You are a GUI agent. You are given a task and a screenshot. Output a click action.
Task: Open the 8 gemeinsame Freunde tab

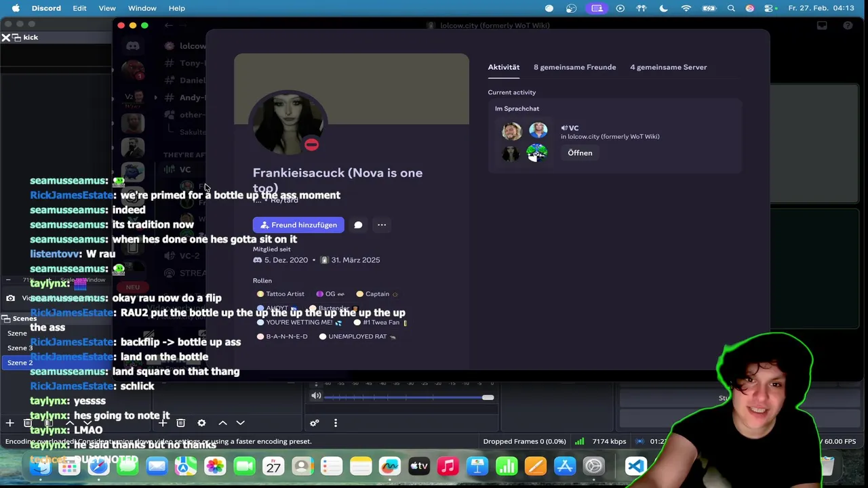[x=575, y=67]
